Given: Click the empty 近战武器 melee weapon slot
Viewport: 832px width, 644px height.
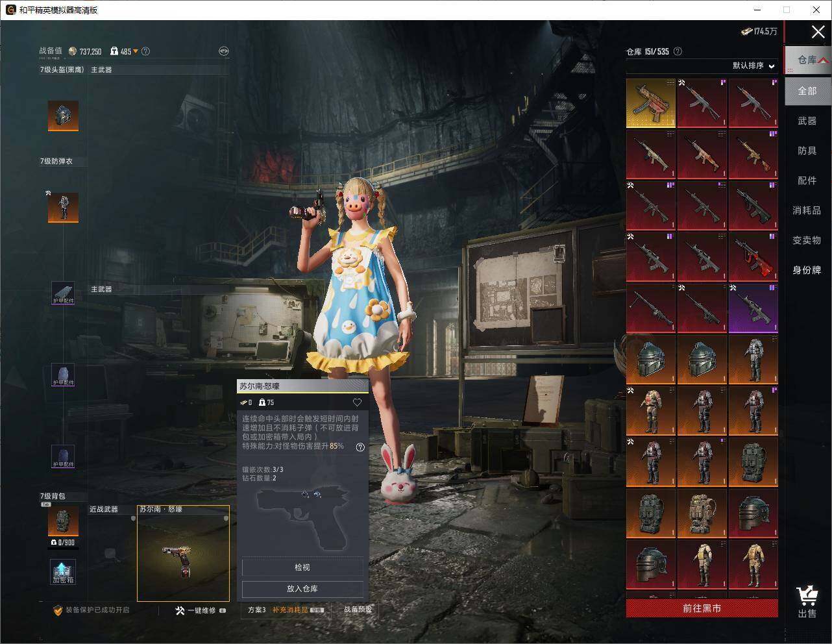Looking at the screenshot, I should pyautogui.click(x=111, y=554).
